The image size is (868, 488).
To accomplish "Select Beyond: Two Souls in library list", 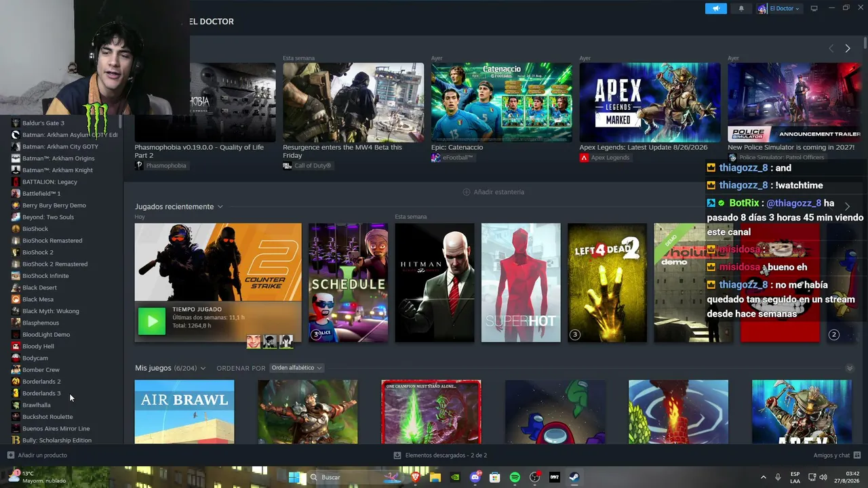I will coord(48,217).
